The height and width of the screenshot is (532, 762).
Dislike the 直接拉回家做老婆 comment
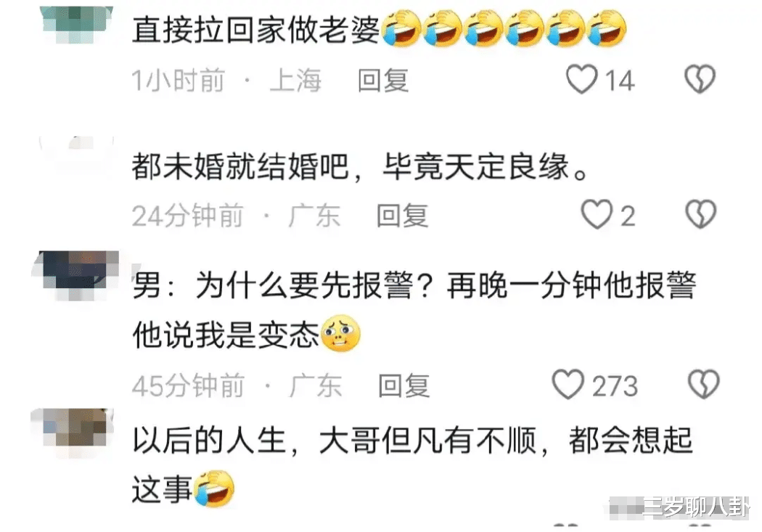[700, 79]
